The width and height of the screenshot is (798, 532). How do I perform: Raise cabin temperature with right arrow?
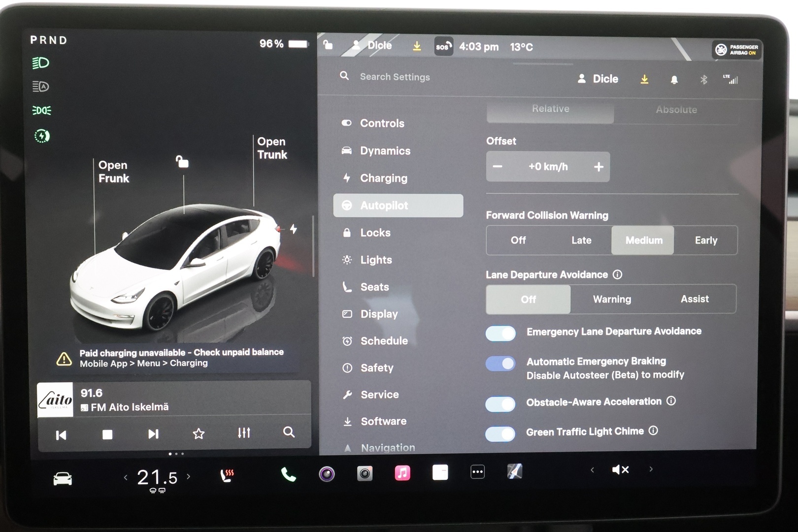tap(188, 476)
